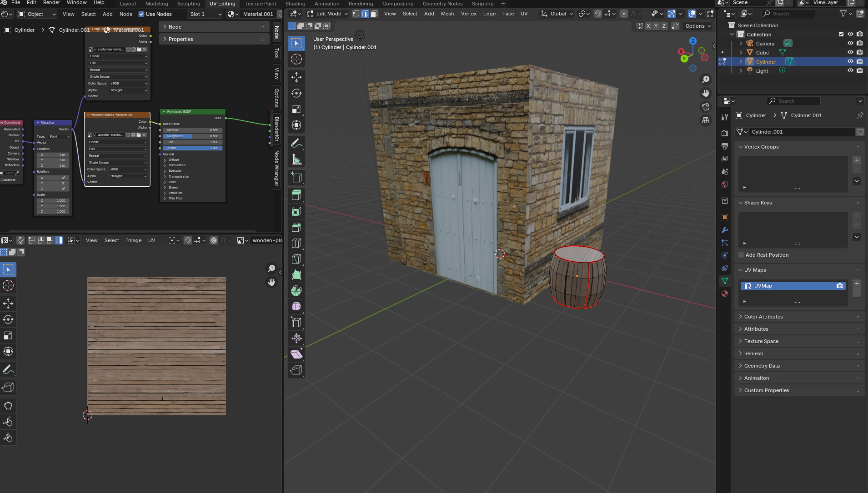This screenshot has width=868, height=493.
Task: Click the Material properties tab icon
Action: click(x=725, y=294)
